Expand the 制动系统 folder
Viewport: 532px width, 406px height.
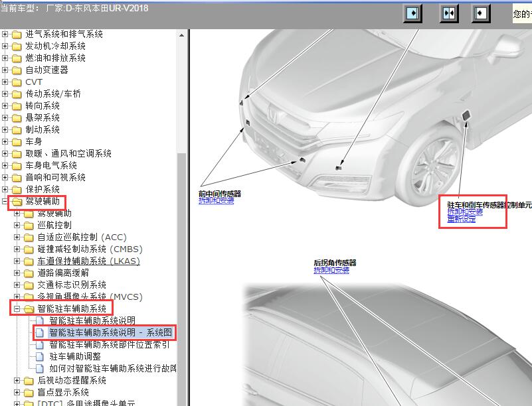(5, 129)
